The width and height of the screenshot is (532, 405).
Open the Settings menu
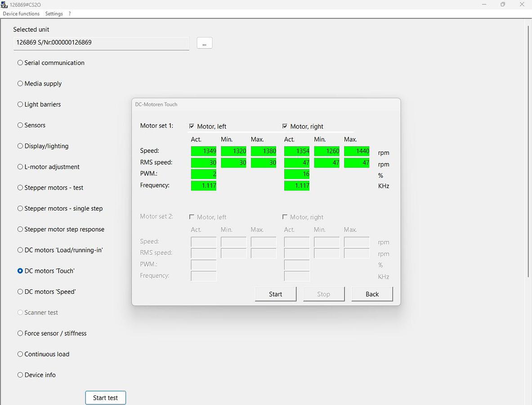[x=54, y=13]
